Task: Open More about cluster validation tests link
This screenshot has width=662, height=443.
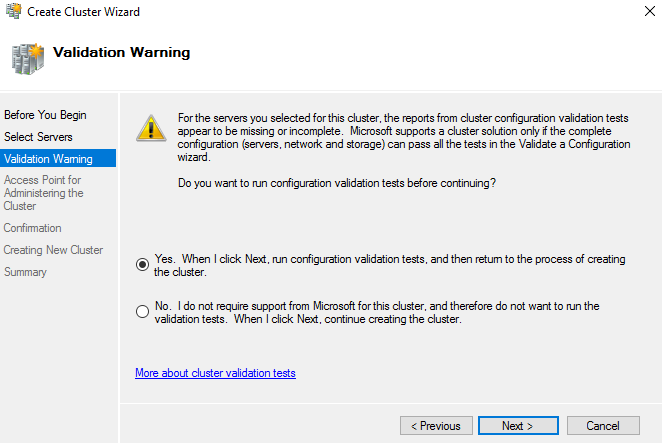Action: 215,373
